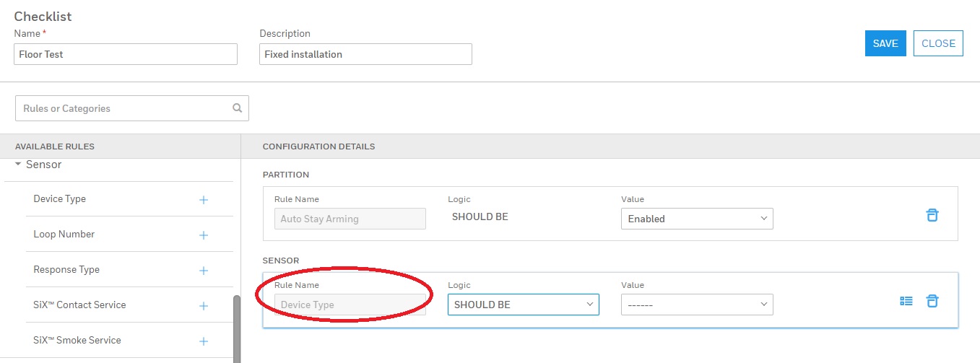Save the checklist

pos(885,43)
